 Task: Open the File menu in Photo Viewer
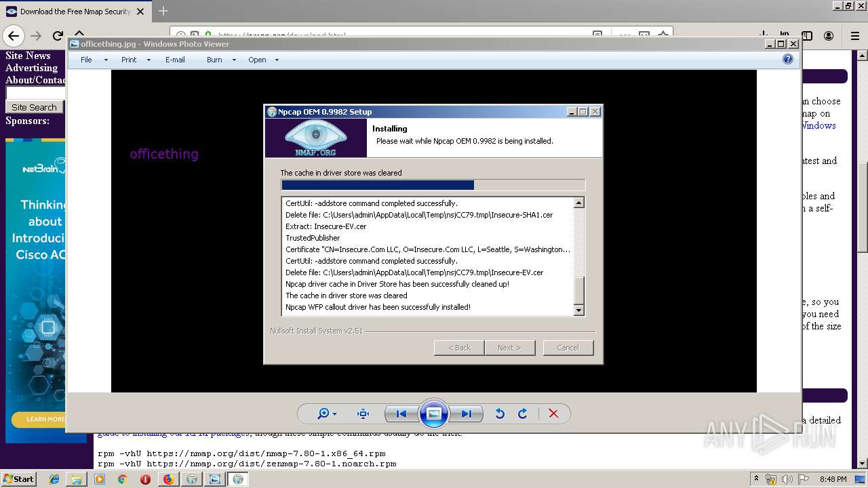click(x=86, y=60)
